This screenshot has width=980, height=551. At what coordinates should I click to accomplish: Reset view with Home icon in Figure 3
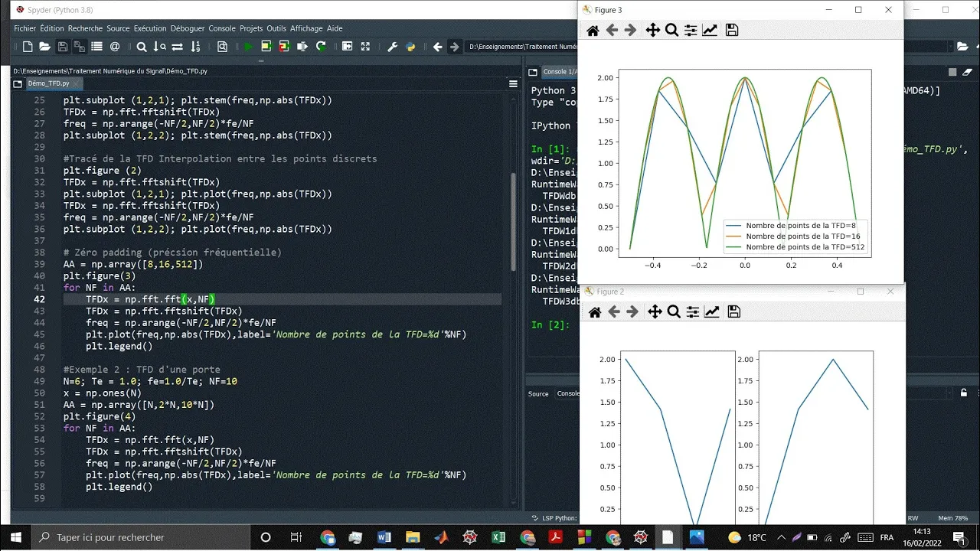[x=593, y=31]
